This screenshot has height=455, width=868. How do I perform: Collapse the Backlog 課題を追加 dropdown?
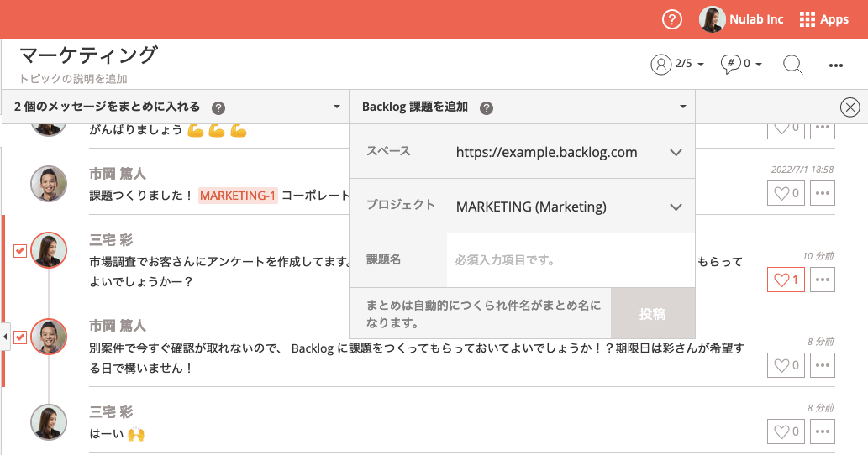tap(683, 107)
